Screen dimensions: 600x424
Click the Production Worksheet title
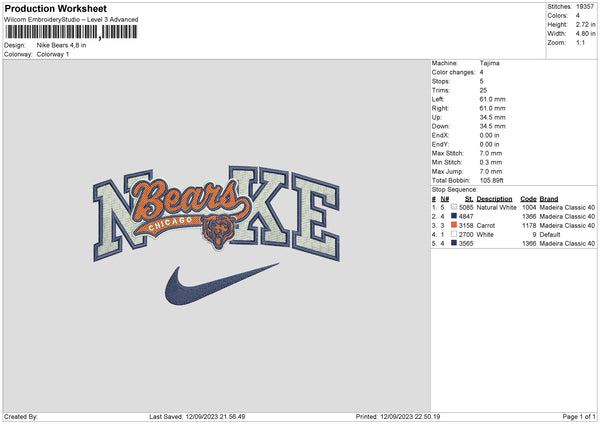pyautogui.click(x=56, y=8)
